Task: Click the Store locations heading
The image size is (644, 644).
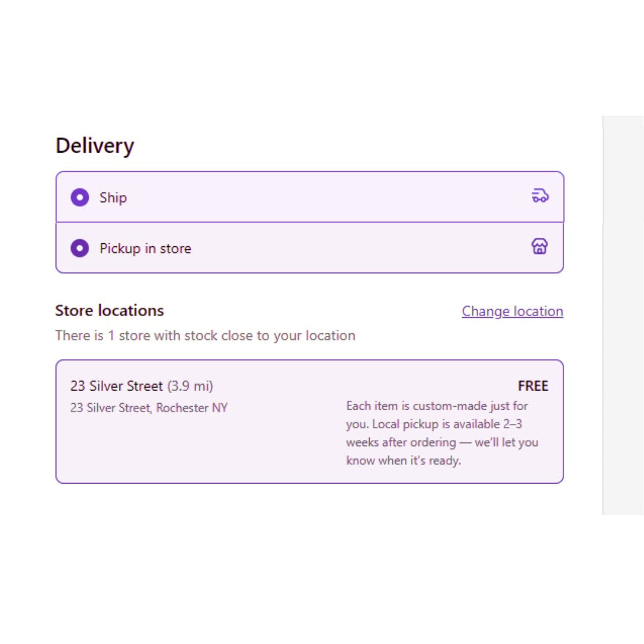Action: (x=109, y=311)
